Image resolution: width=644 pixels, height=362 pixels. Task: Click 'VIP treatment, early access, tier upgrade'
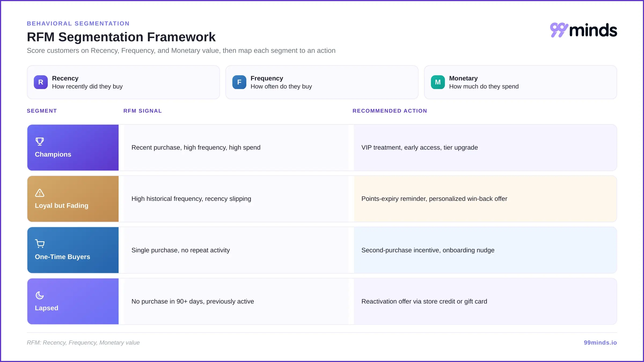[x=420, y=147]
